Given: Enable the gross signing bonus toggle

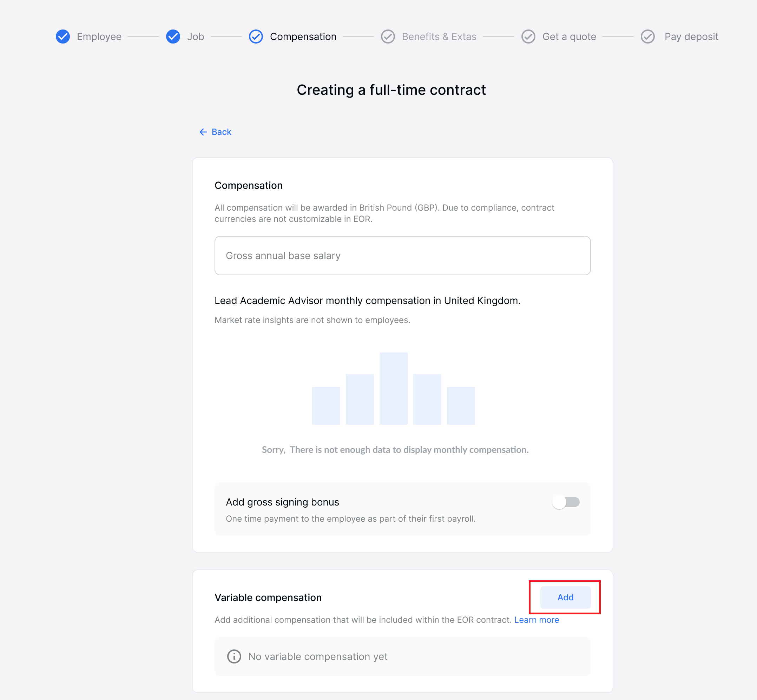Looking at the screenshot, I should [566, 502].
